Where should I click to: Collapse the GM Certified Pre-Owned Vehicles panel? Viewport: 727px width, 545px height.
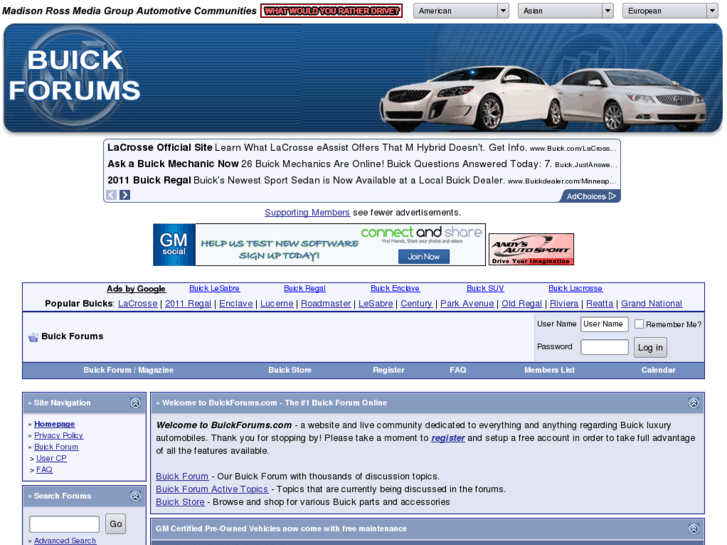(694, 528)
